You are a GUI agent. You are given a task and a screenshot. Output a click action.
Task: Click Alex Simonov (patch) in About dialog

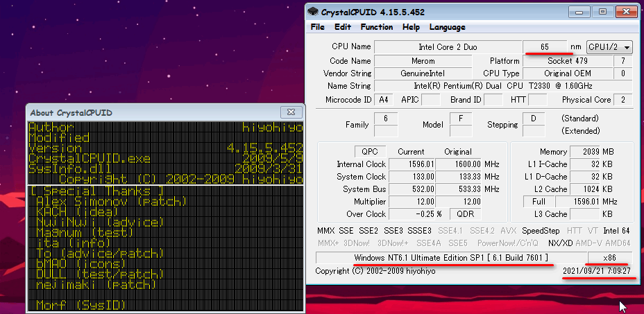[x=111, y=201]
